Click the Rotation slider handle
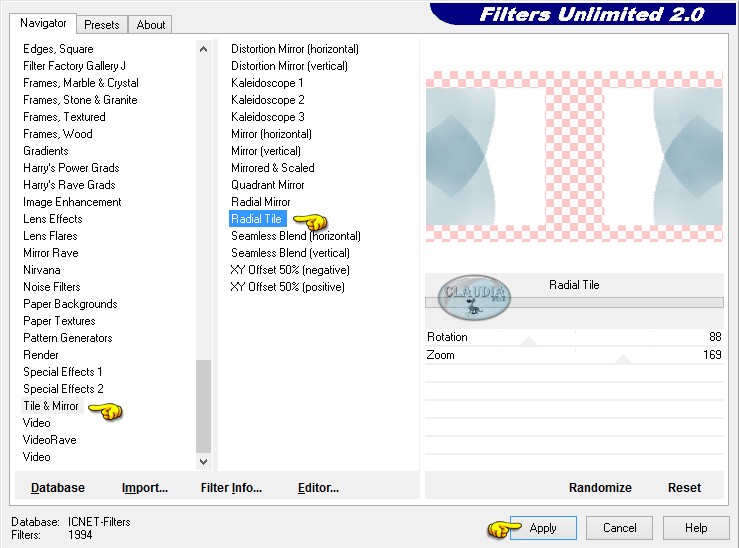This screenshot has width=739, height=548. pyautogui.click(x=528, y=342)
